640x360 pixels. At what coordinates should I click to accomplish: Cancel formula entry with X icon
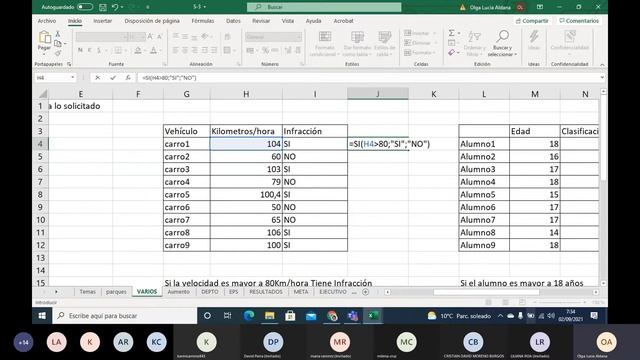pyautogui.click(x=98, y=78)
